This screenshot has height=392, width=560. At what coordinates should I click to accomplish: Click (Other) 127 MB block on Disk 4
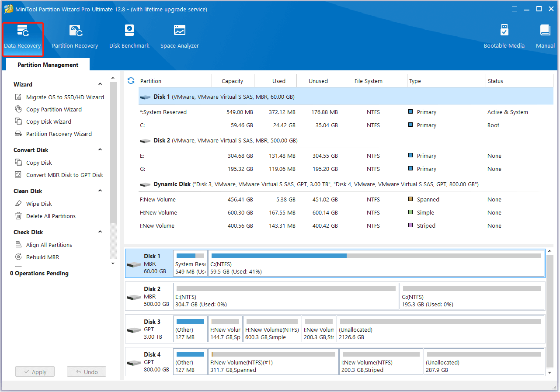pyautogui.click(x=190, y=362)
